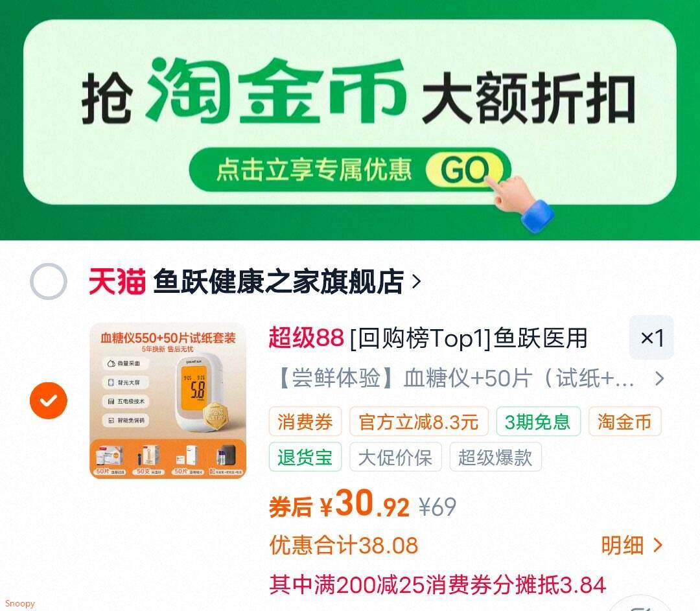The height and width of the screenshot is (611, 700).
Task: Tap the 3期免息 installment tag
Action: tap(538, 421)
